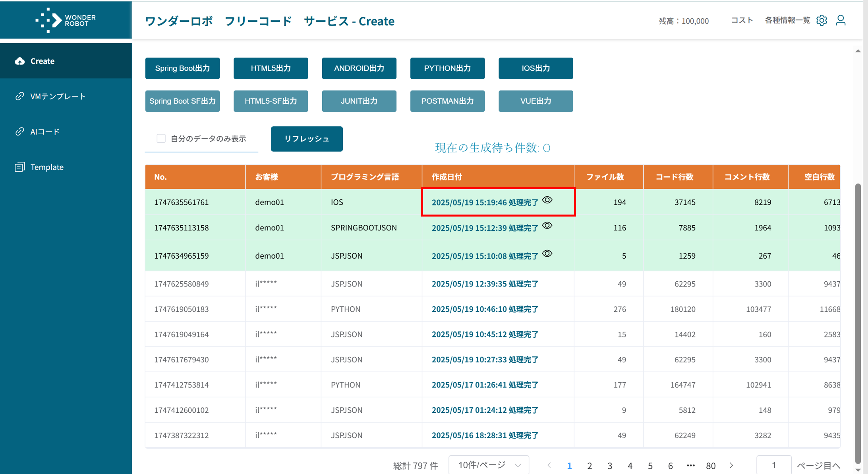868x474 pixels.
Task: Click the HTML5-SF出力 button
Action: [271, 101]
